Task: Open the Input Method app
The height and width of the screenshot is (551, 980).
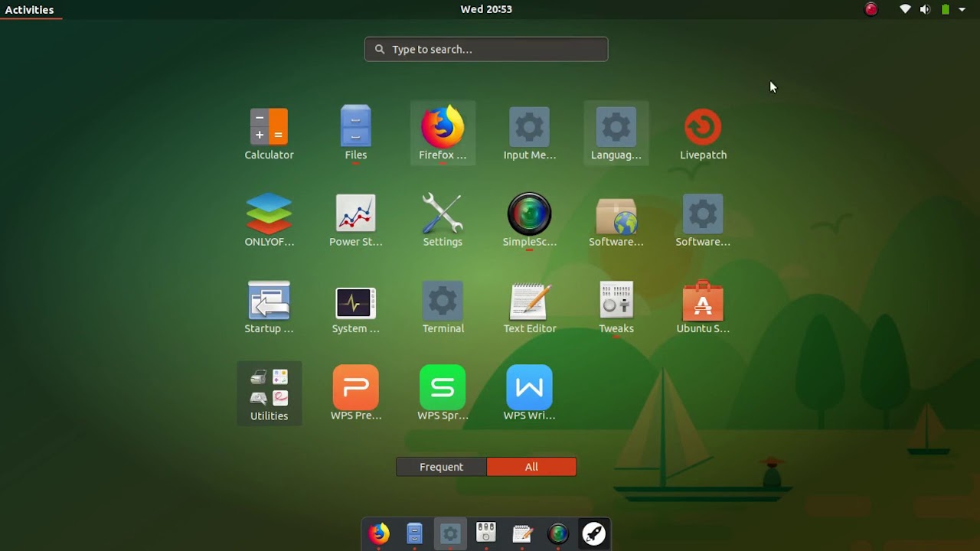Action: click(529, 133)
